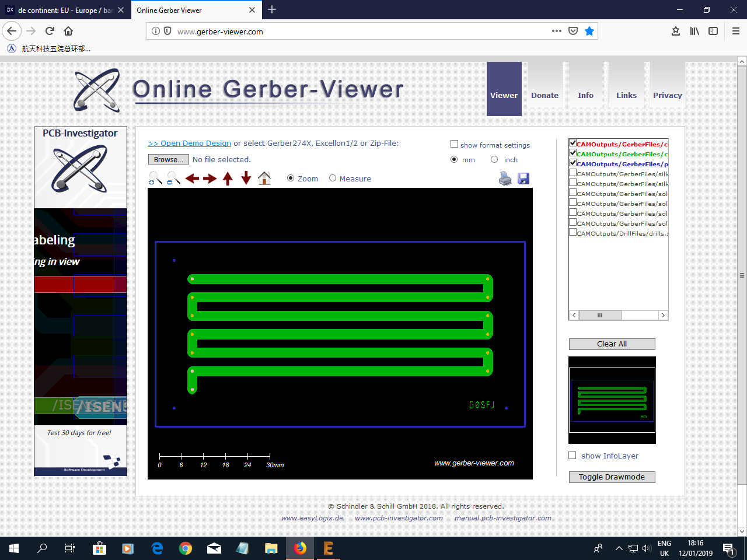Click the Clear All button
This screenshot has height=560, width=747.
[612, 344]
